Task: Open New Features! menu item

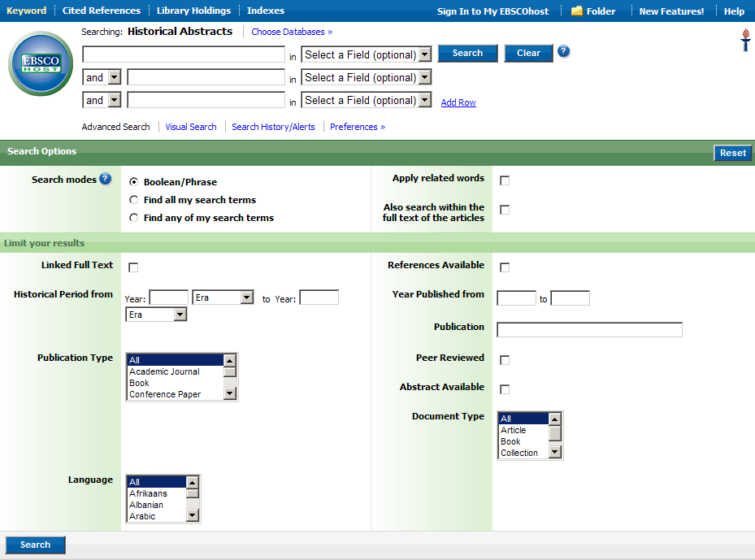Action: click(672, 11)
